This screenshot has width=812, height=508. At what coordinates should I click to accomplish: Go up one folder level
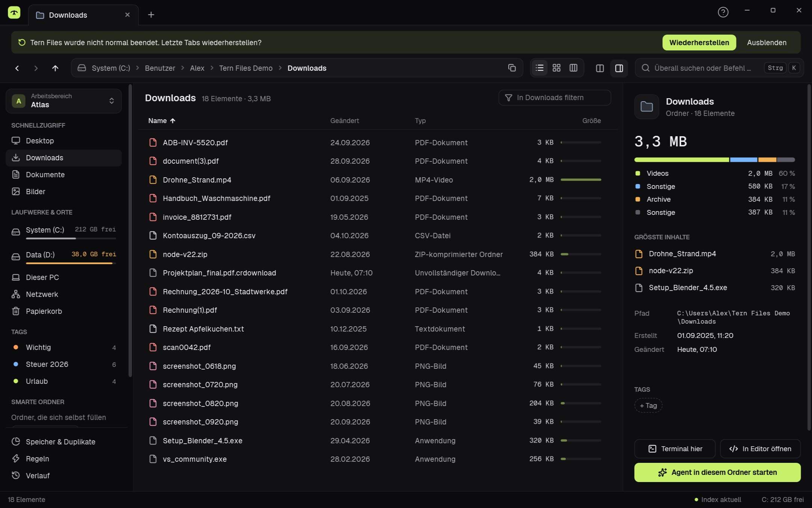(x=55, y=68)
